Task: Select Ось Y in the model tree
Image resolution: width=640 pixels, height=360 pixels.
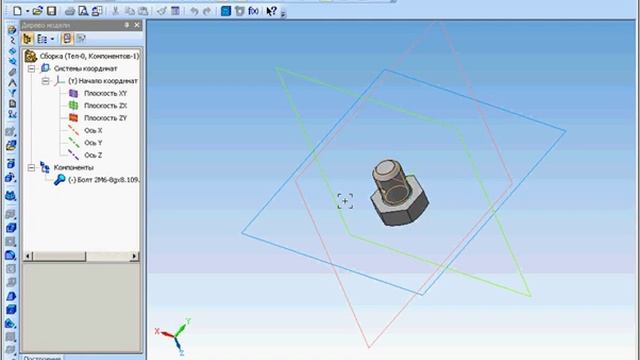Action: (x=93, y=142)
